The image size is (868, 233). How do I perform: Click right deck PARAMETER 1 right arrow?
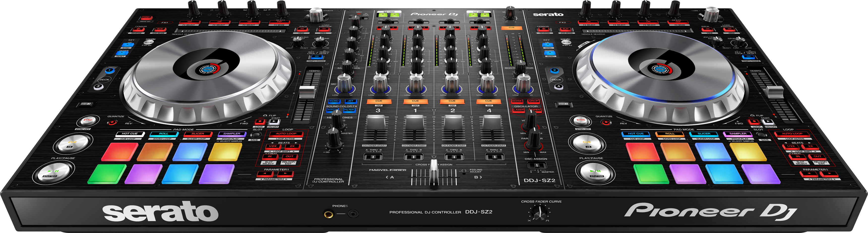830,174
